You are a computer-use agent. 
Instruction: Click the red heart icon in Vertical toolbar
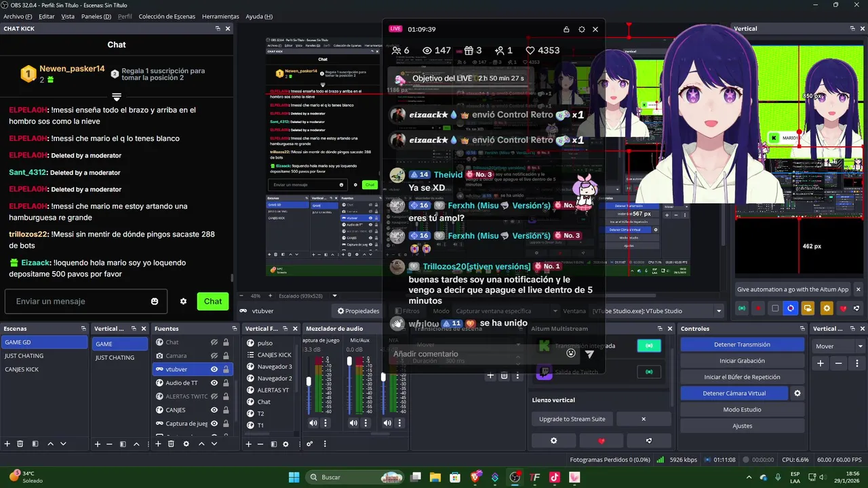(843, 308)
